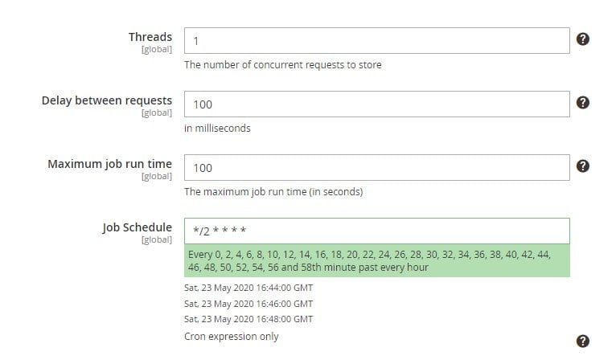
Task: Click the Job Schedule label
Action: (137, 227)
